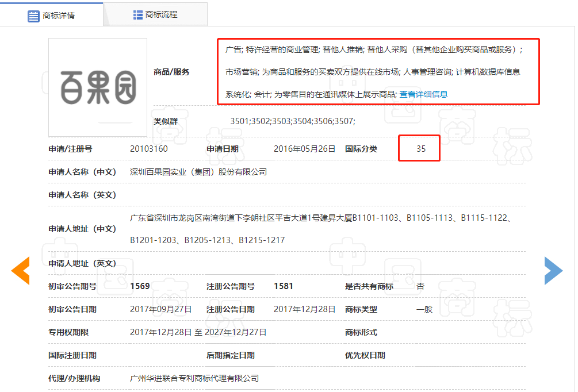Click the applicant address starting with 广东省深圳市
578x392 pixels.
(x=321, y=218)
